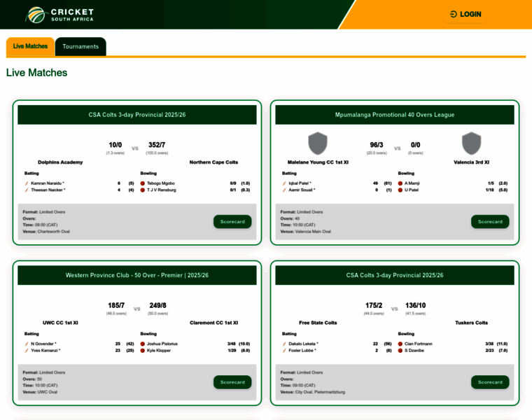The width and height of the screenshot is (532, 420).
Task: Click venue Valencia Main Oval text
Action: (313, 232)
